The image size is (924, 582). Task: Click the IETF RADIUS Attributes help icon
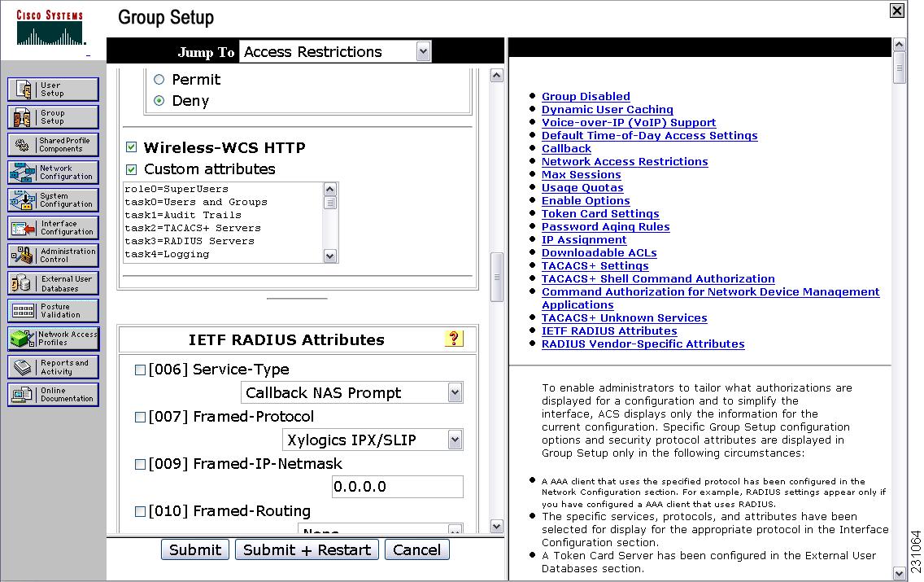(x=454, y=339)
